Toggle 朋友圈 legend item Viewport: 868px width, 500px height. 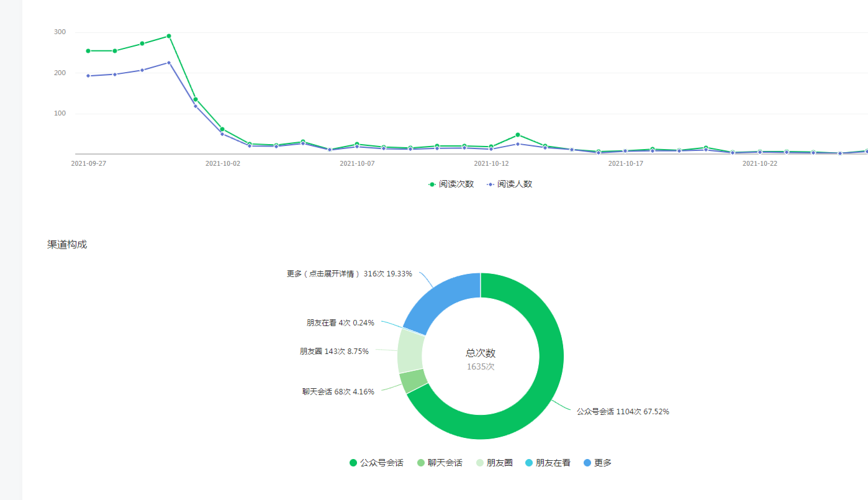[494, 463]
